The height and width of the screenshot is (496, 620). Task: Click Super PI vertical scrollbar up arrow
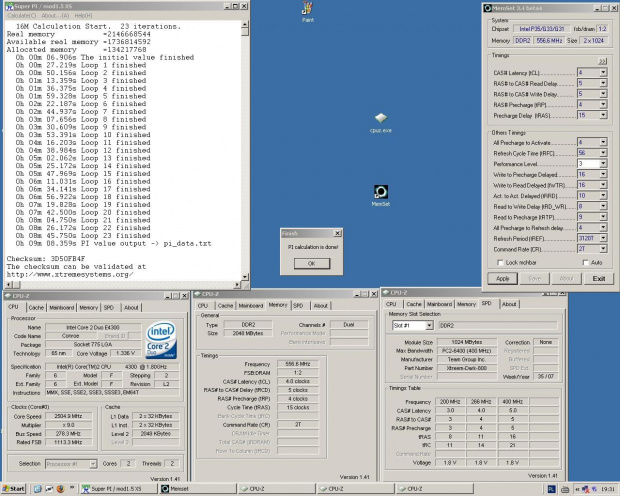click(x=245, y=25)
